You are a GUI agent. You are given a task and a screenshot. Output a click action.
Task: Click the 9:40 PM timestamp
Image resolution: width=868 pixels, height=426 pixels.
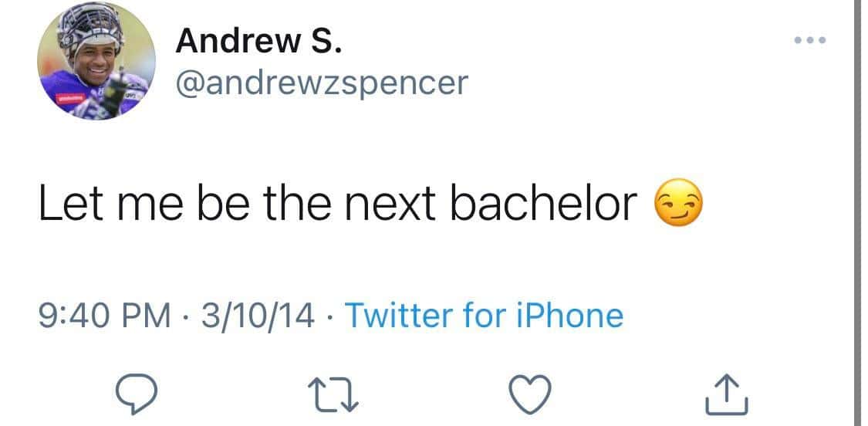[106, 316]
